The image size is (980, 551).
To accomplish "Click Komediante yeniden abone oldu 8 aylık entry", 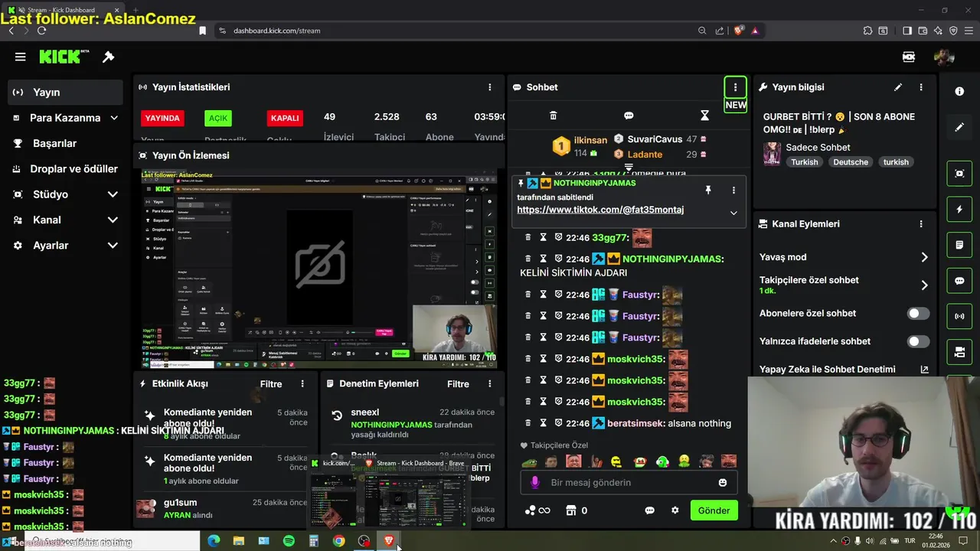I will point(225,423).
